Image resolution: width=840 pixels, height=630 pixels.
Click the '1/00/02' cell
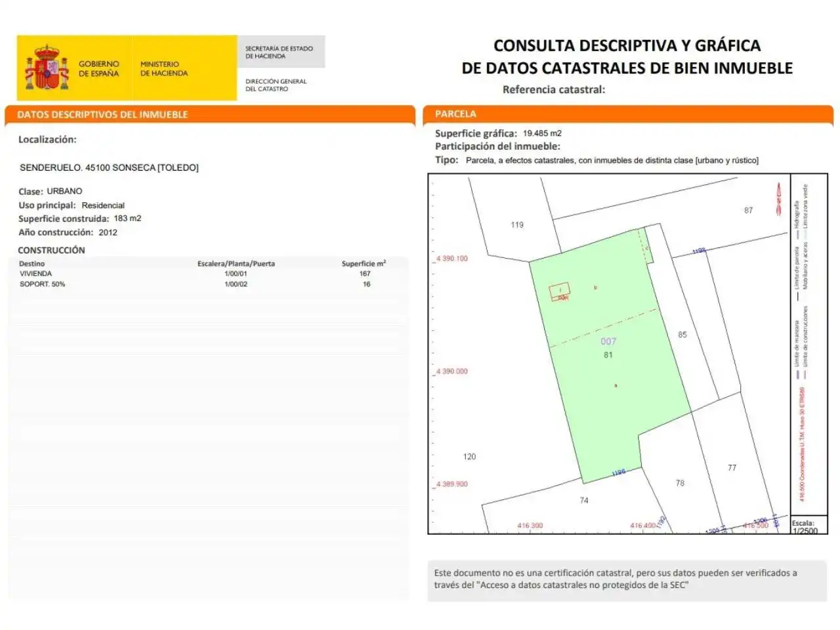236,284
